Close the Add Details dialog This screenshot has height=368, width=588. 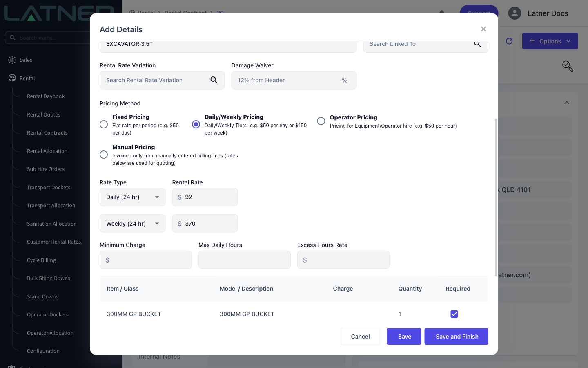[483, 29]
